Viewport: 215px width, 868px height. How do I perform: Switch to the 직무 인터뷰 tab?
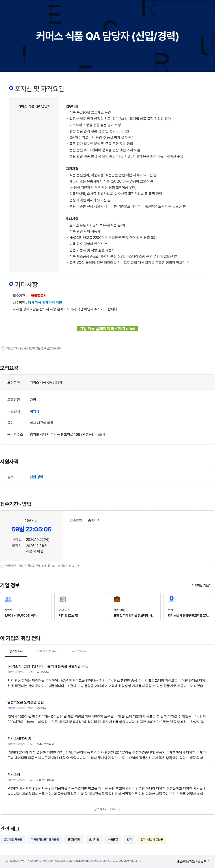(x=79, y=651)
